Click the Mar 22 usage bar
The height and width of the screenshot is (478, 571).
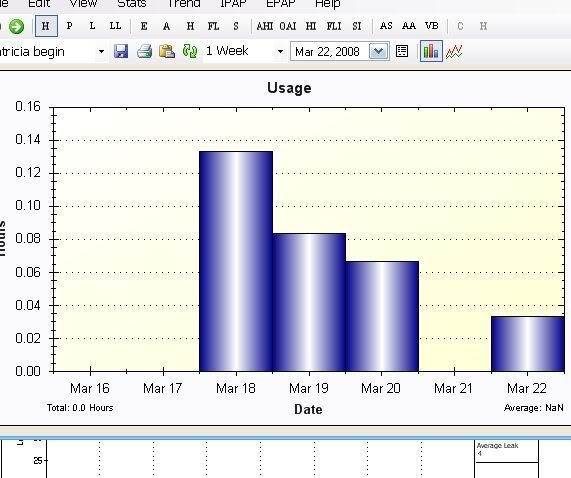tap(528, 344)
